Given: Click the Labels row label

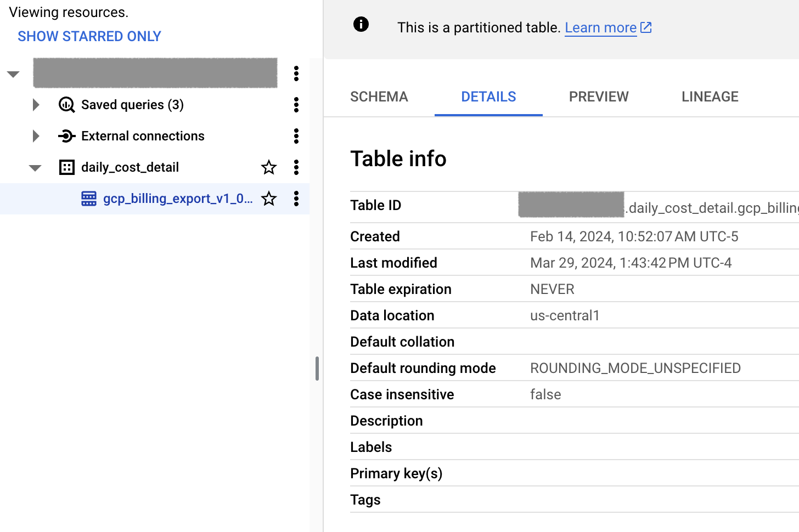Looking at the screenshot, I should [371, 447].
